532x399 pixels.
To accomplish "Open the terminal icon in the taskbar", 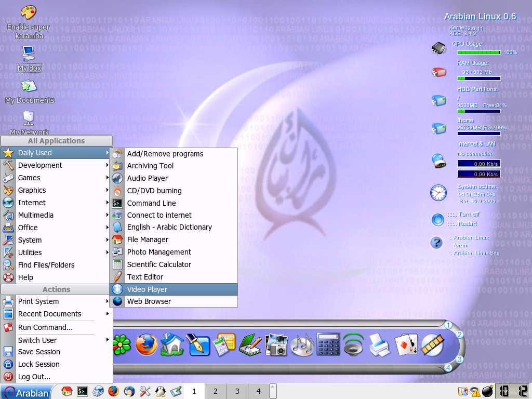I will 83,392.
